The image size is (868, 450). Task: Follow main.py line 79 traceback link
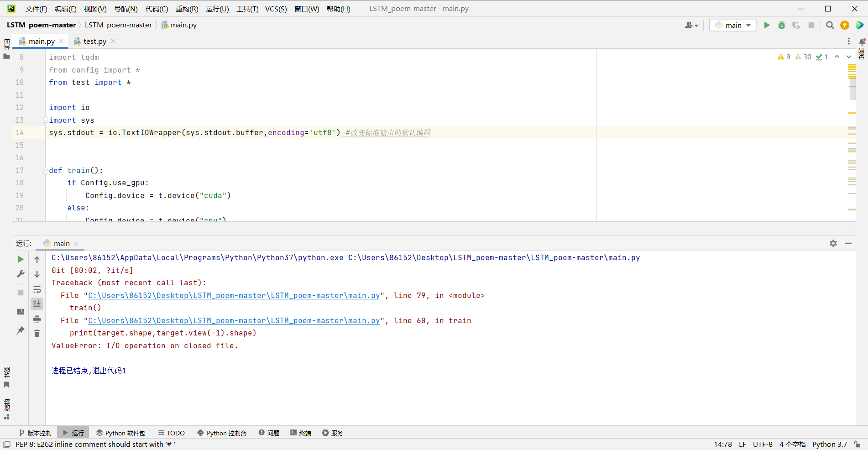point(234,296)
